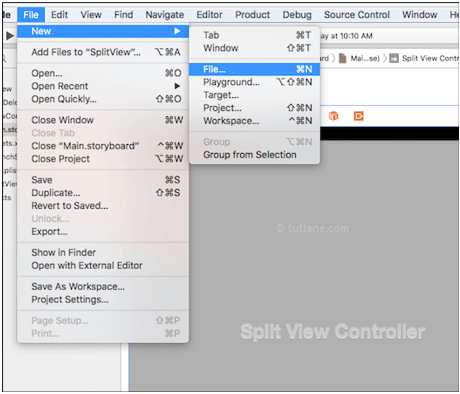Choose Close "Main.storyboard"
The height and width of the screenshot is (394, 460).
pos(103,146)
